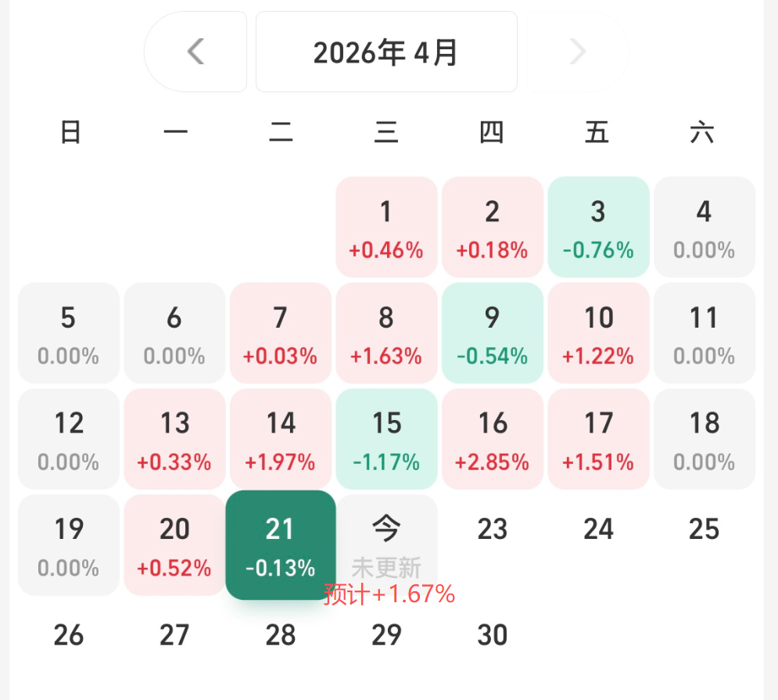Select April 30 in the calendar
This screenshot has height=700, width=778.
[x=493, y=635]
